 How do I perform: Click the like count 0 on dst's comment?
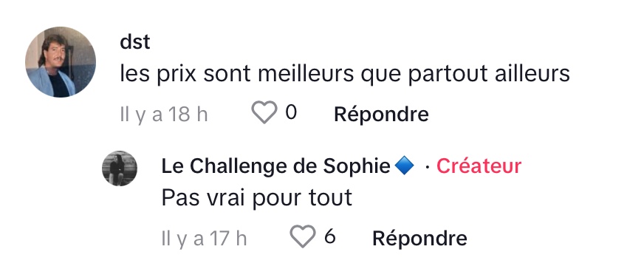pyautogui.click(x=291, y=112)
